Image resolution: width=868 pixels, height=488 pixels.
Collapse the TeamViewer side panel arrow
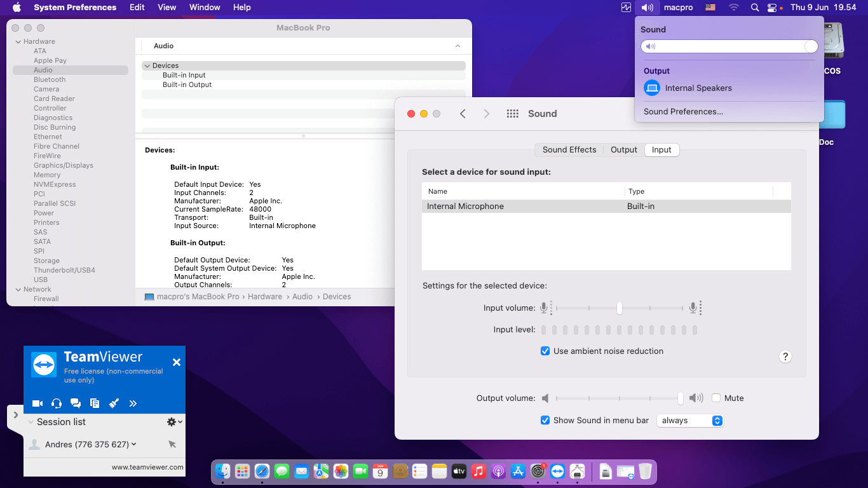coord(15,415)
